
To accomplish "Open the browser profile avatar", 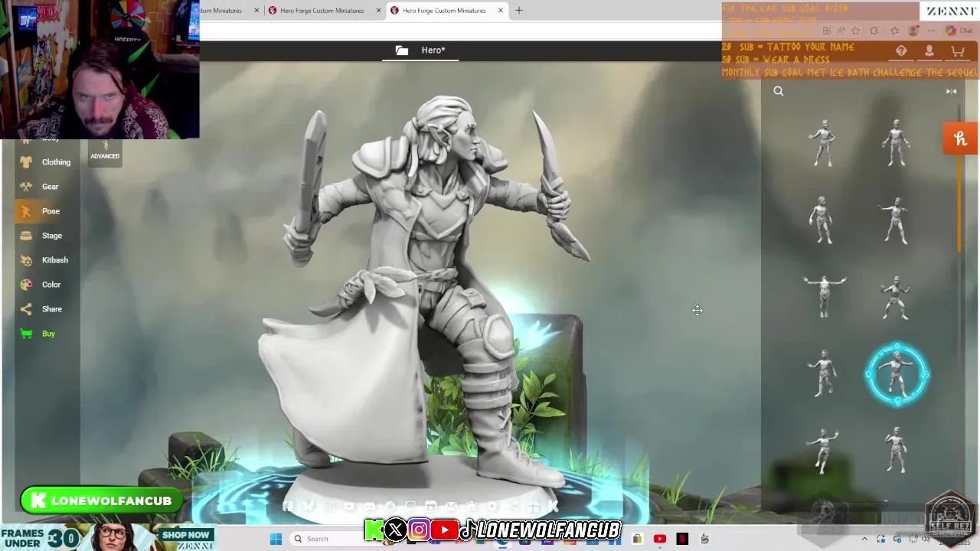I will coord(913,31).
